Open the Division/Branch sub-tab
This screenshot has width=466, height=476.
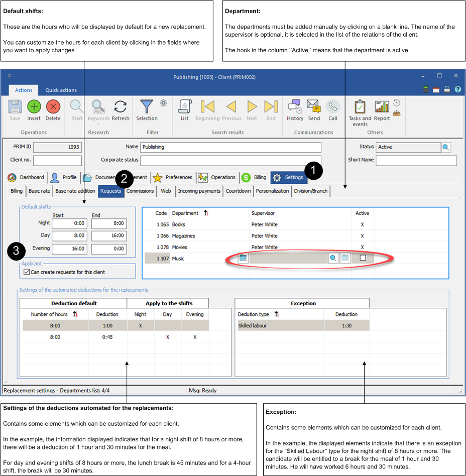310,191
